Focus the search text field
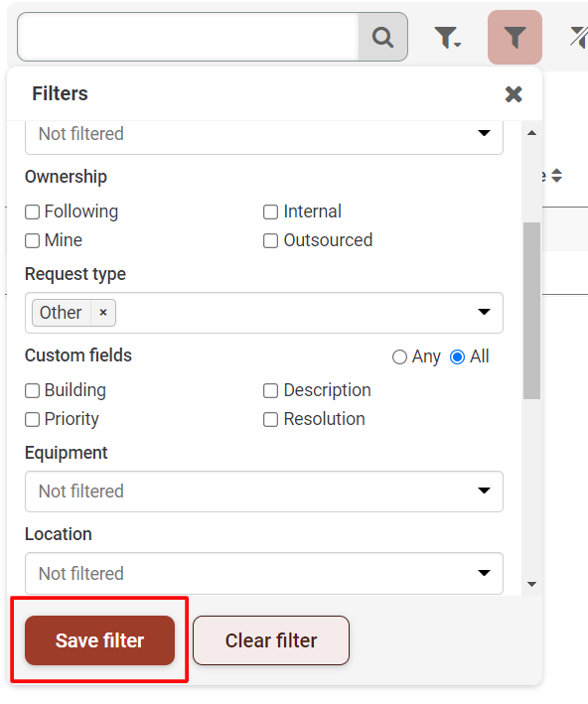 coord(188,37)
